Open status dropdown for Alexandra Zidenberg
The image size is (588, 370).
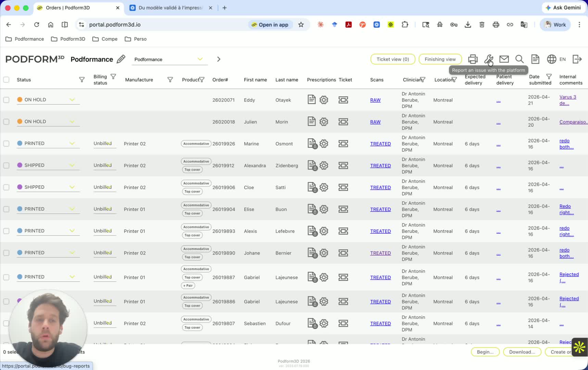click(48, 165)
